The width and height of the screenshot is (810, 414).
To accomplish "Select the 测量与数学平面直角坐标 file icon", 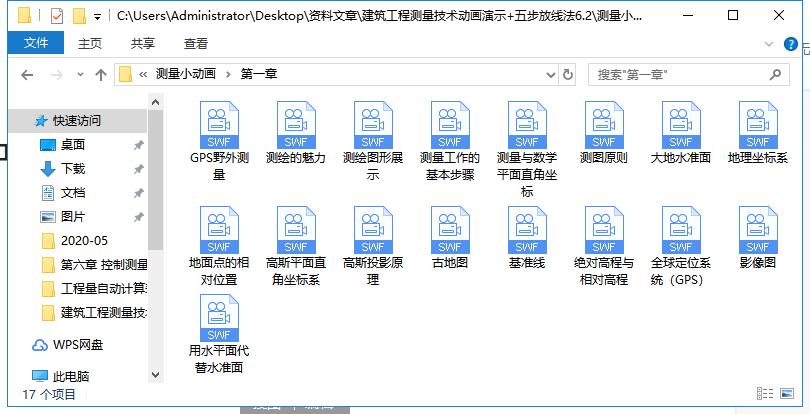I will (527, 125).
